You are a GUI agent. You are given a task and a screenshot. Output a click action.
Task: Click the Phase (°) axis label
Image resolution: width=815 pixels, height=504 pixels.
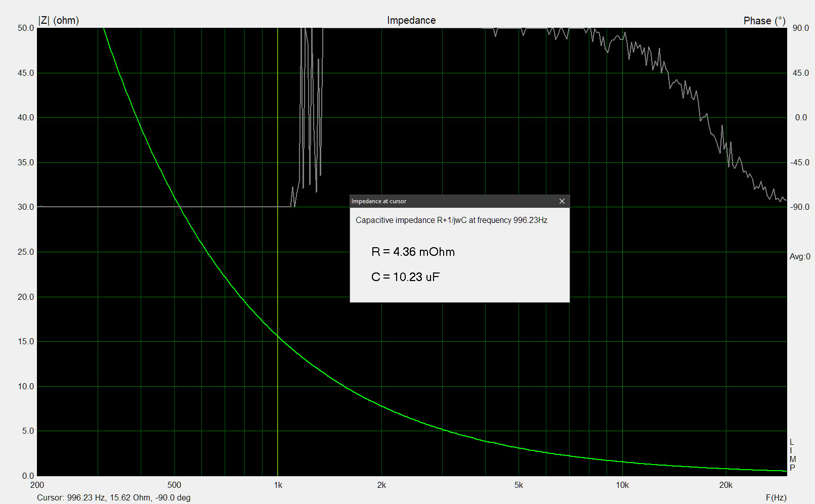(764, 21)
